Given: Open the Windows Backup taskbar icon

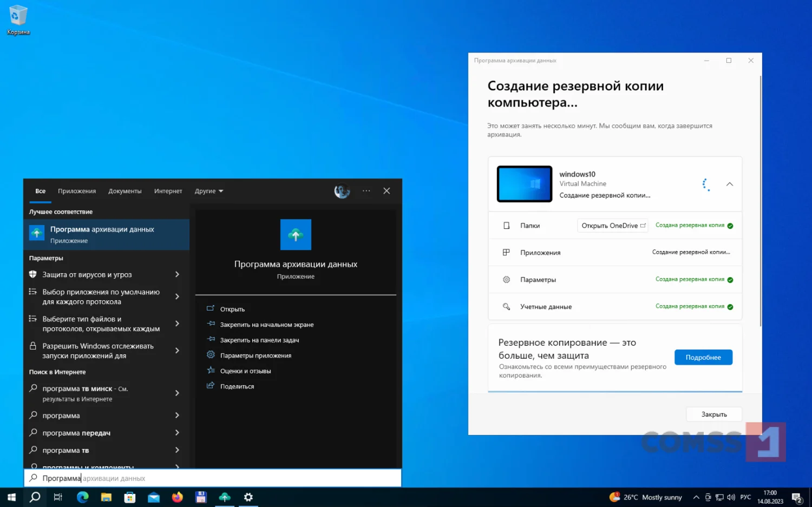Looking at the screenshot, I should [225, 497].
